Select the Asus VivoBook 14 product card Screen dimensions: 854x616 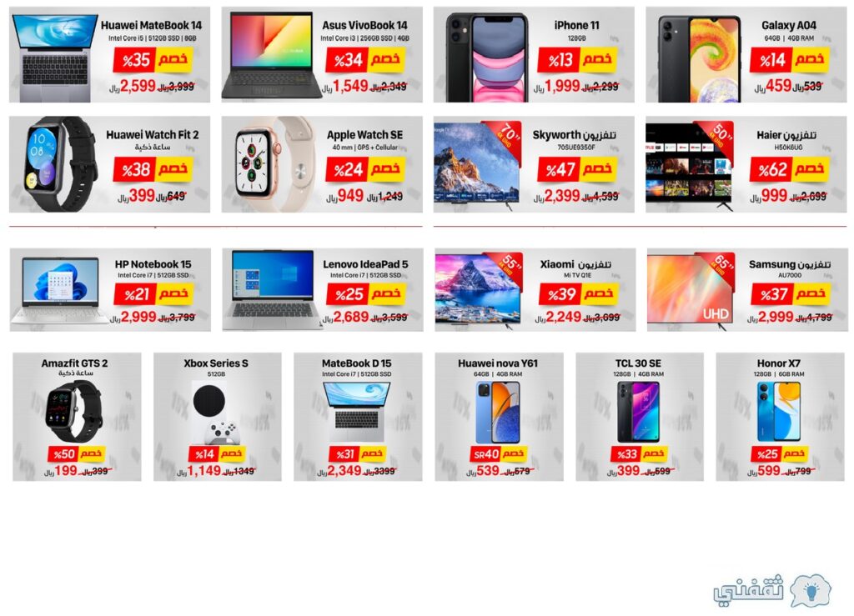point(322,54)
